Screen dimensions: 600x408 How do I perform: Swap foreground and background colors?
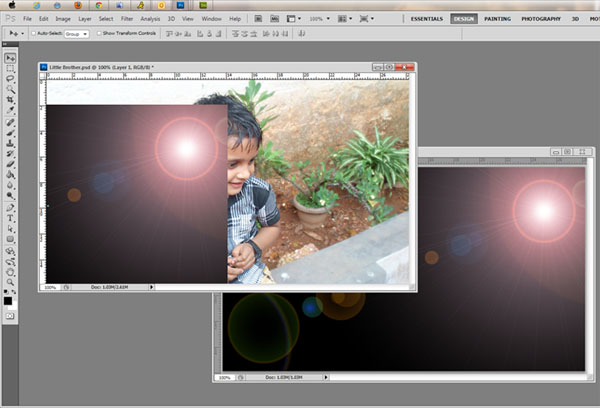click(14, 292)
